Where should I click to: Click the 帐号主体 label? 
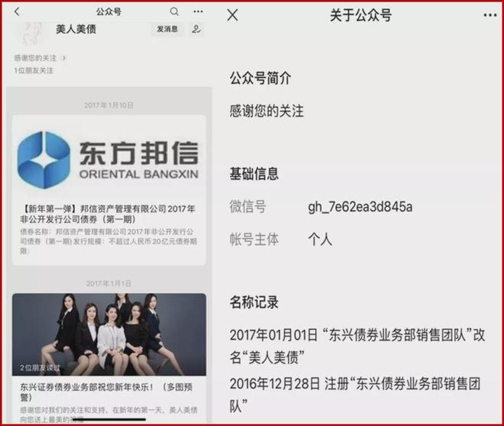[254, 240]
